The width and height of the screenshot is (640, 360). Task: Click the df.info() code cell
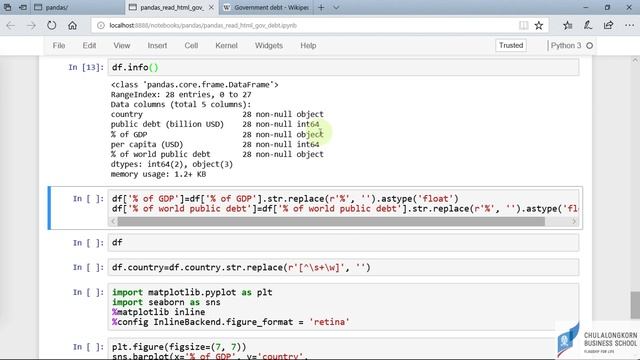pyautogui.click(x=343, y=67)
